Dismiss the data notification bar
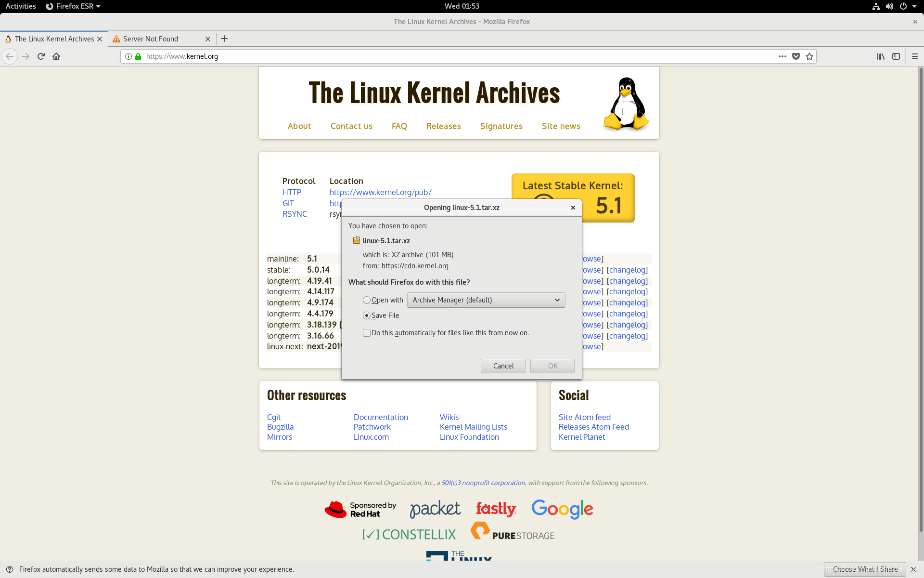 pyautogui.click(x=913, y=569)
